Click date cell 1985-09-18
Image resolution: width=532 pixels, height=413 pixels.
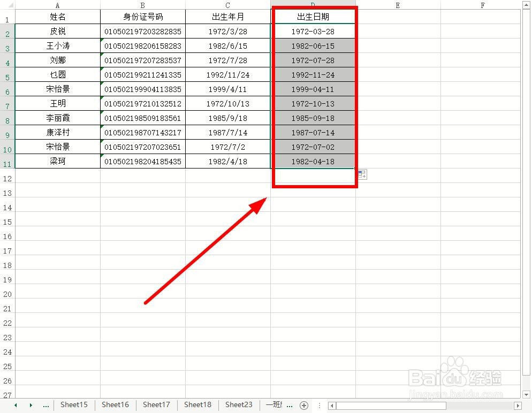(x=313, y=118)
